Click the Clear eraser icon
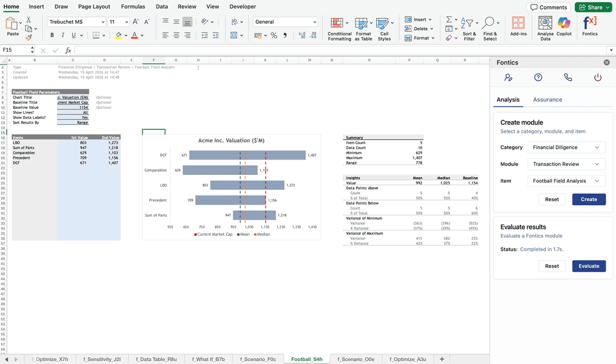Screen dimensions: 616x364 tap(449, 38)
